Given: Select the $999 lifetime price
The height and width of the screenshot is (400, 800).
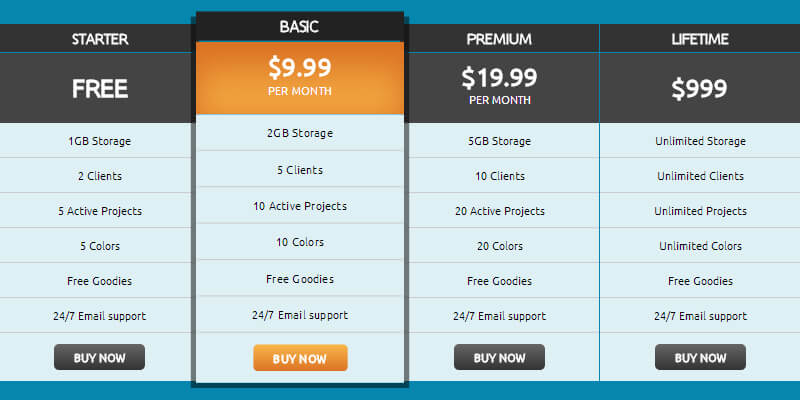Looking at the screenshot, I should tap(700, 88).
